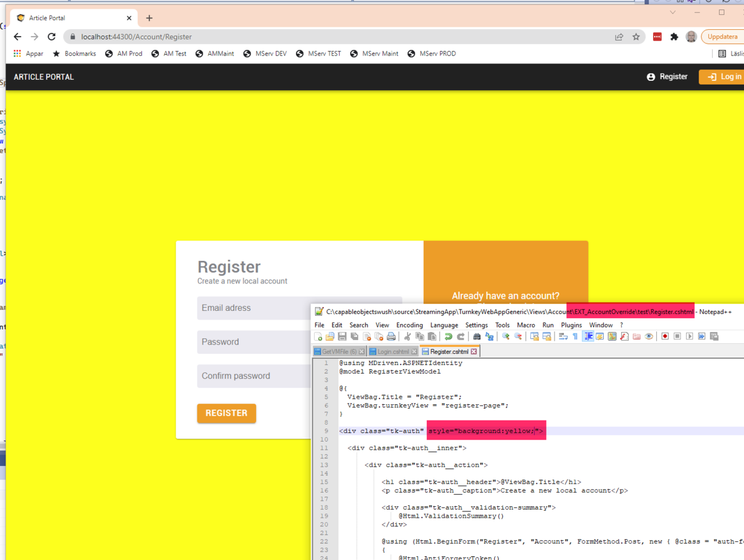Close the Login.cshtml tab
Image resolution: width=744 pixels, height=560 pixels.
click(414, 352)
